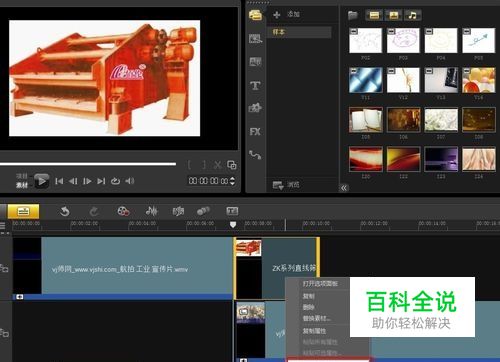
Task: Switch to Timeline View yellow button
Action: coord(23,211)
